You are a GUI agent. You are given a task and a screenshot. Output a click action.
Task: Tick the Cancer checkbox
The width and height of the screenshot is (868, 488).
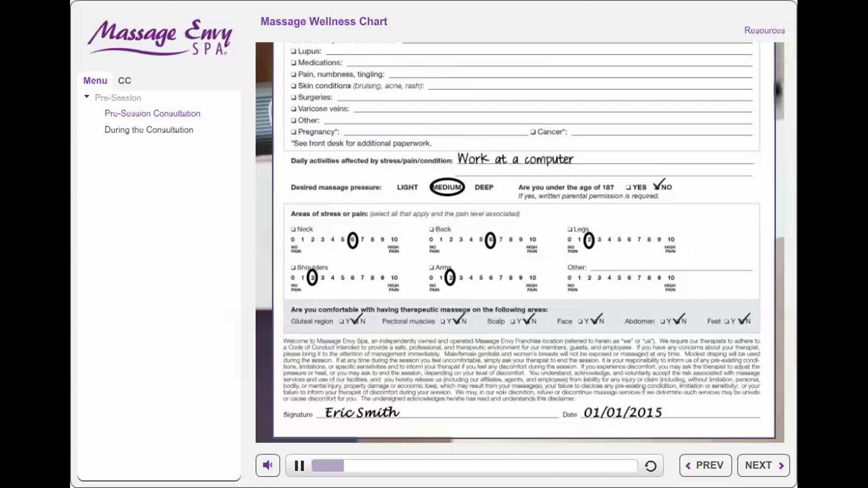click(x=533, y=132)
